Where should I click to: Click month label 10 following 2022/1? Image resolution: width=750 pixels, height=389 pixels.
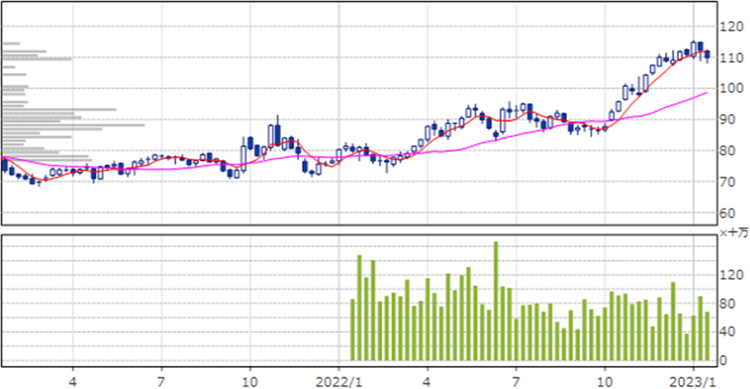pos(605,382)
